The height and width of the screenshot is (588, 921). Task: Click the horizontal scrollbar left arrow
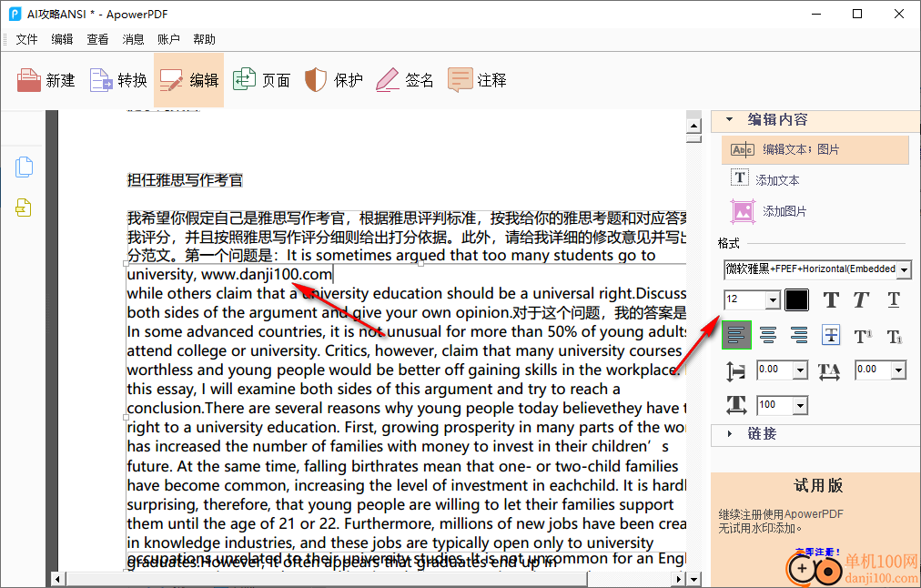click(x=57, y=579)
